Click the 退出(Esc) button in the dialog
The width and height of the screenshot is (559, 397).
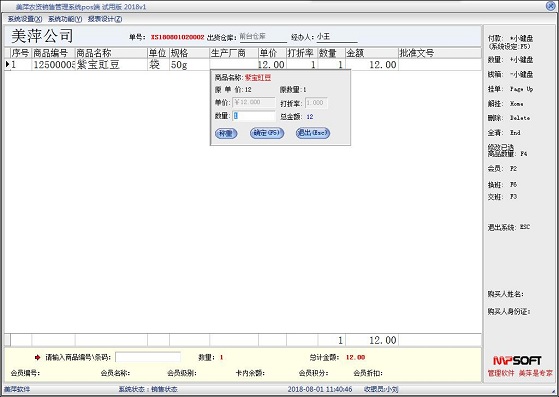click(x=313, y=133)
